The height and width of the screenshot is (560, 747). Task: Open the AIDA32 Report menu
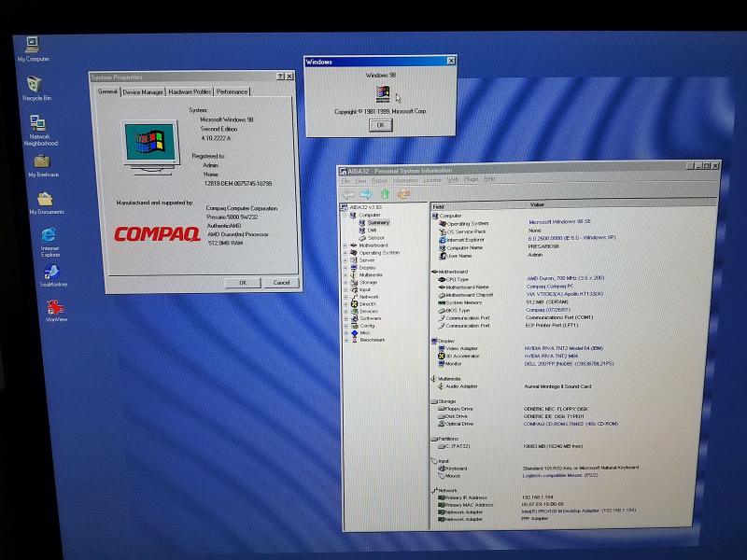tap(379, 180)
